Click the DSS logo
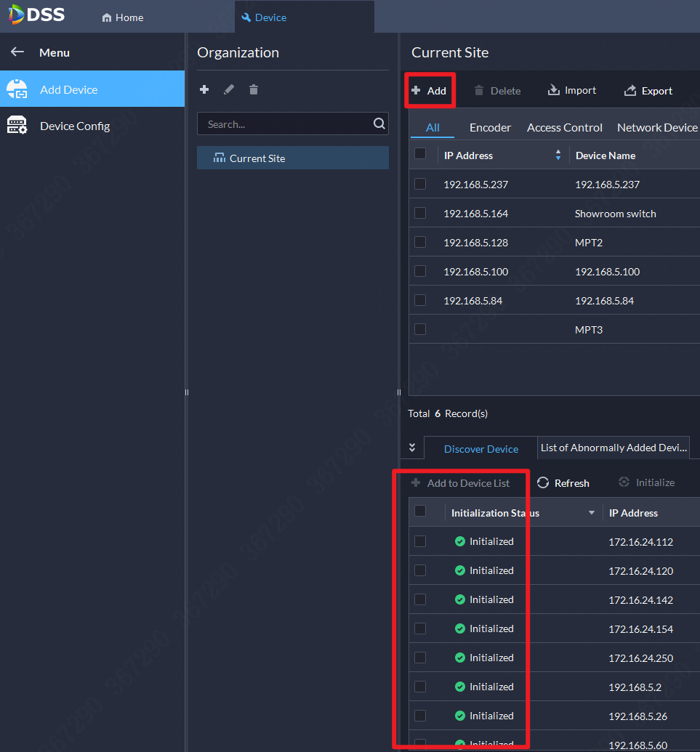The height and width of the screenshot is (752, 700). click(36, 15)
